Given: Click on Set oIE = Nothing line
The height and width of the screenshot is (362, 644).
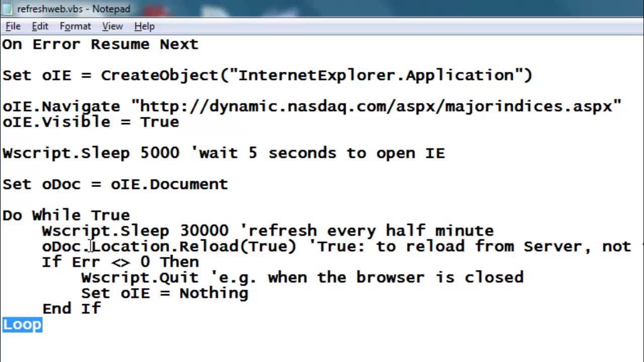Looking at the screenshot, I should [x=165, y=294].
